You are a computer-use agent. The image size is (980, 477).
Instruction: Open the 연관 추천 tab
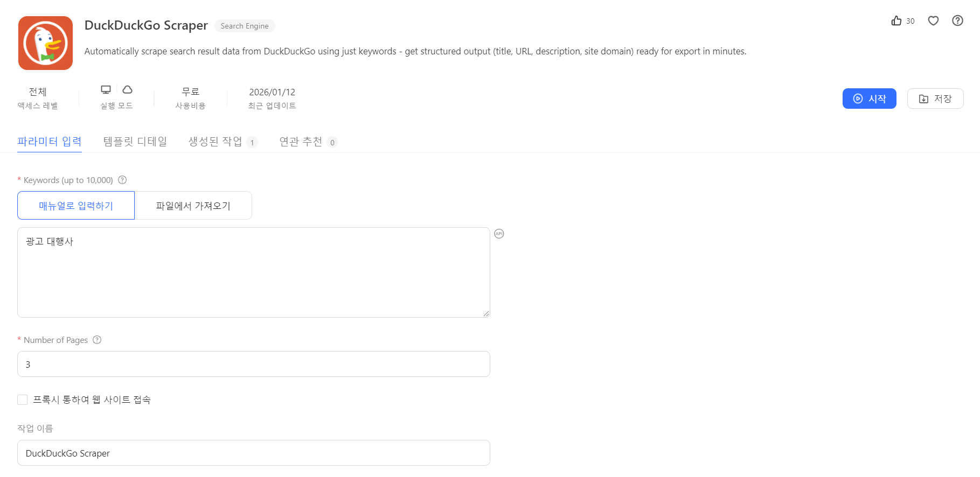tap(301, 142)
